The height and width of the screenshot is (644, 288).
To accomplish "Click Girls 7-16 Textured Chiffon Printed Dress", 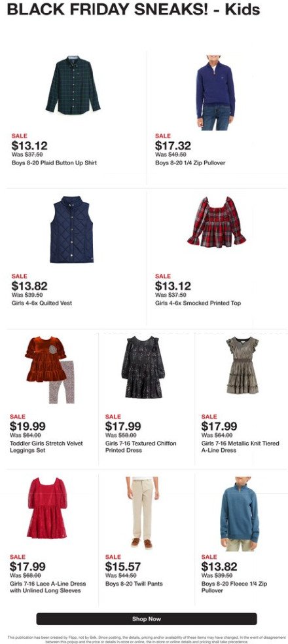I will pyautogui.click(x=141, y=447).
